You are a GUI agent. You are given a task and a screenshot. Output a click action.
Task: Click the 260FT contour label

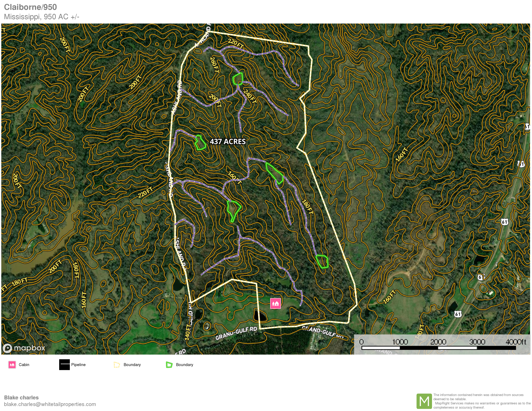pyautogui.click(x=214, y=65)
